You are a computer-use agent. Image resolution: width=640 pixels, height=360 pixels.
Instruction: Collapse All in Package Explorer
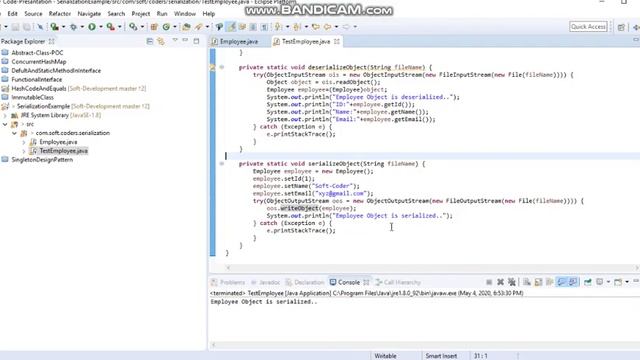click(150, 41)
